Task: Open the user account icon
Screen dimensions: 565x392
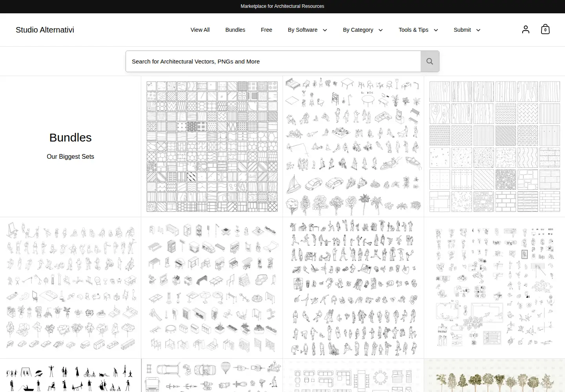Action: [526, 29]
